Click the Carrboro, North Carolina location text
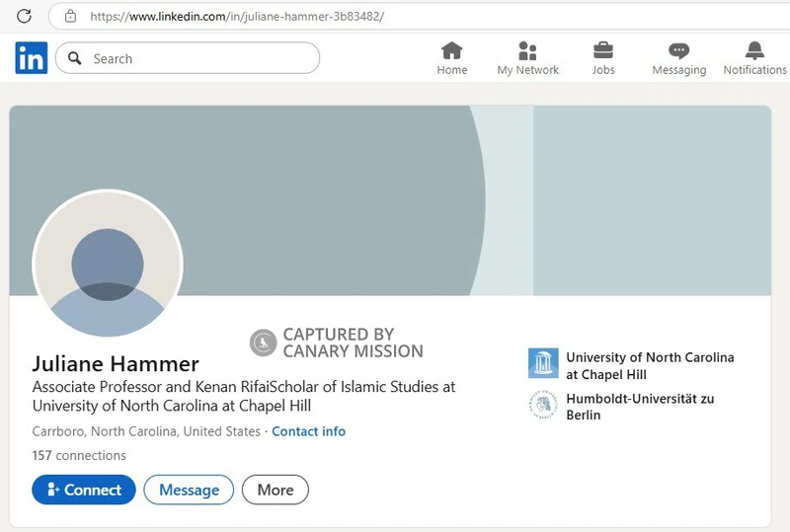The image size is (790, 532). coord(146,431)
